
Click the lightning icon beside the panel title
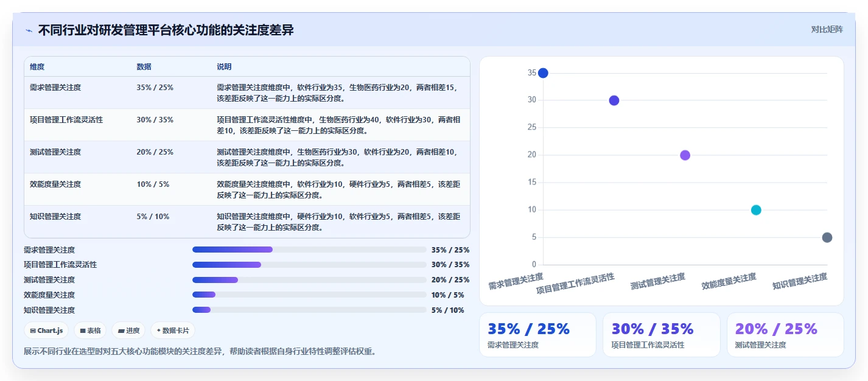point(29,30)
